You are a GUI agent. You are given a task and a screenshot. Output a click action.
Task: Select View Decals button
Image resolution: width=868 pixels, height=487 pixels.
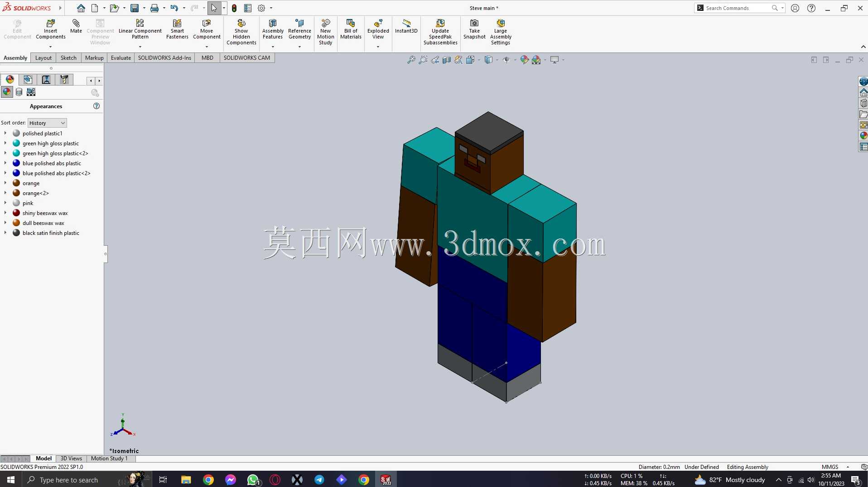pyautogui.click(x=19, y=92)
